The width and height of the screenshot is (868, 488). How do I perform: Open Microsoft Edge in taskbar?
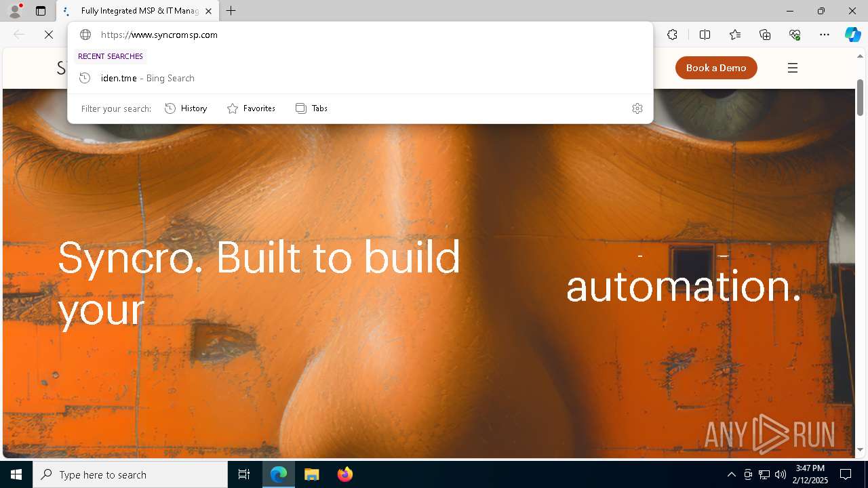click(x=279, y=474)
